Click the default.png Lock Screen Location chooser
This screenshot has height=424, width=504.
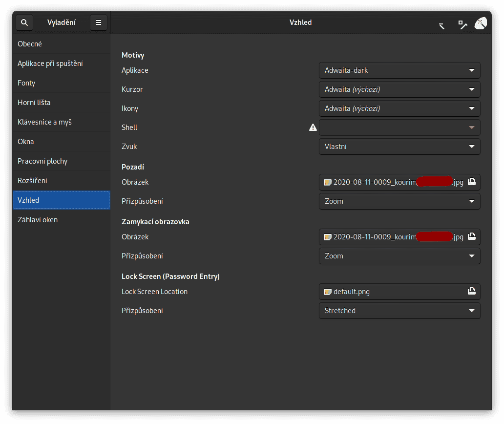click(x=391, y=292)
